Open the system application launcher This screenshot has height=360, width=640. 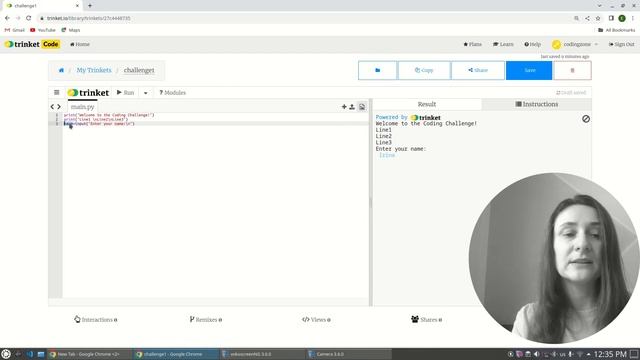pos(6,354)
